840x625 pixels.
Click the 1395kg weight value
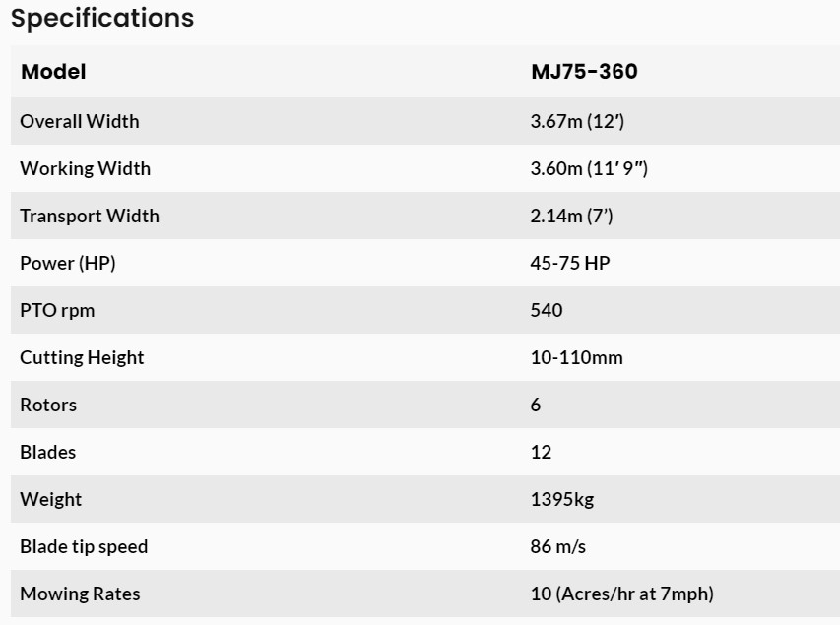click(561, 499)
